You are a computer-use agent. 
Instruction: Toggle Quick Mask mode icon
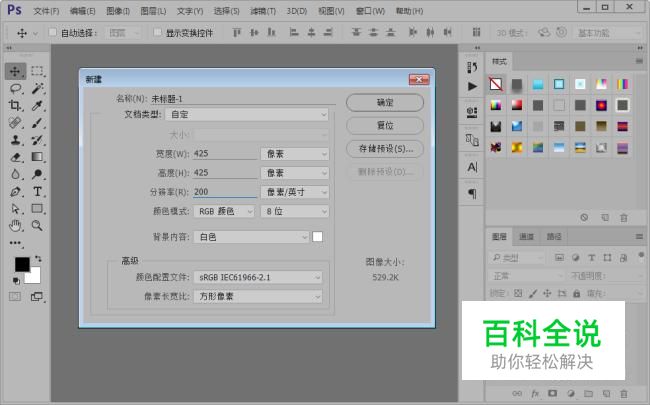pyautogui.click(x=15, y=296)
